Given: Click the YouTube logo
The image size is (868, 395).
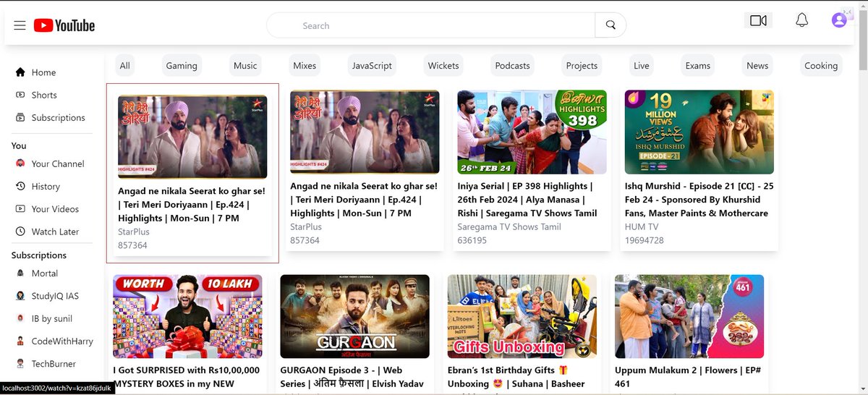Looking at the screenshot, I should pos(64,25).
